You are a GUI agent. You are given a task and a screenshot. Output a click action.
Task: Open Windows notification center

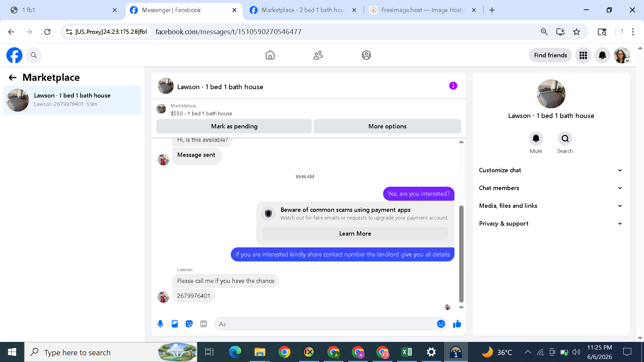[x=627, y=352]
